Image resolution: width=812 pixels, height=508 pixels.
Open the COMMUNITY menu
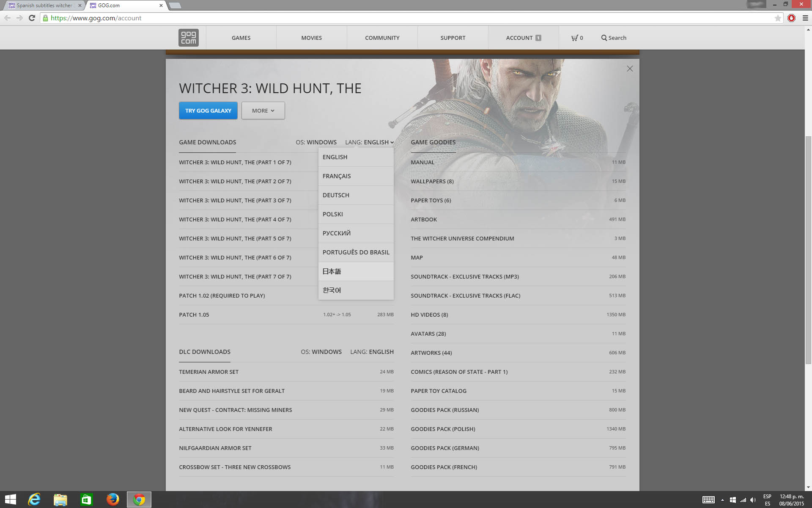pyautogui.click(x=382, y=38)
